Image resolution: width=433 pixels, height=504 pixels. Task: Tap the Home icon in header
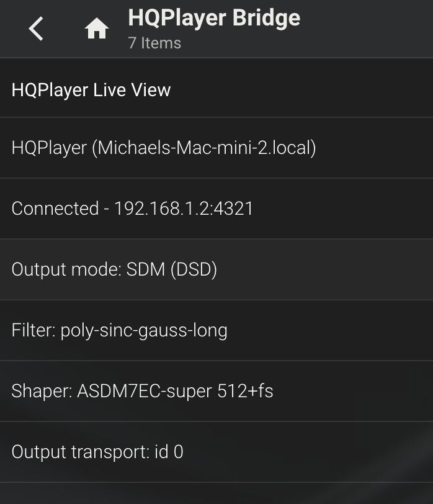[x=96, y=29]
